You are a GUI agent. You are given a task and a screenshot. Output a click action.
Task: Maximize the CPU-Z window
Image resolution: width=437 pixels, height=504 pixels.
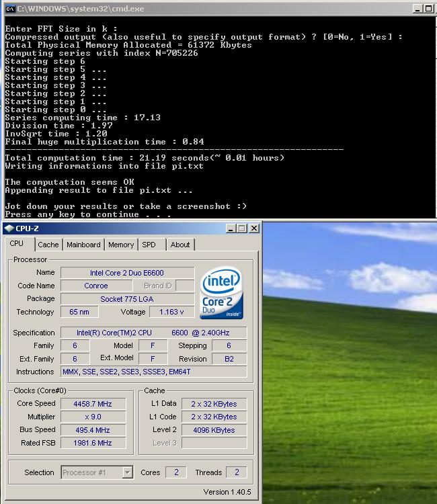242,228
